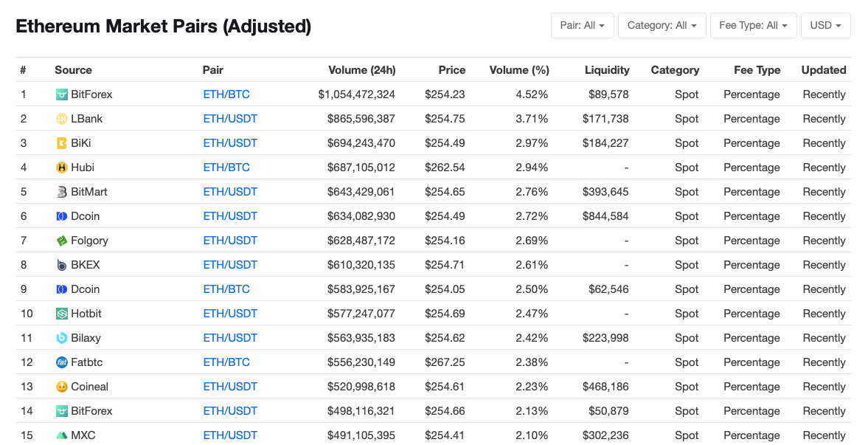Screen dimensions: 868x445
Task: Sort table by Volume (24h) column header
Action: pos(361,70)
